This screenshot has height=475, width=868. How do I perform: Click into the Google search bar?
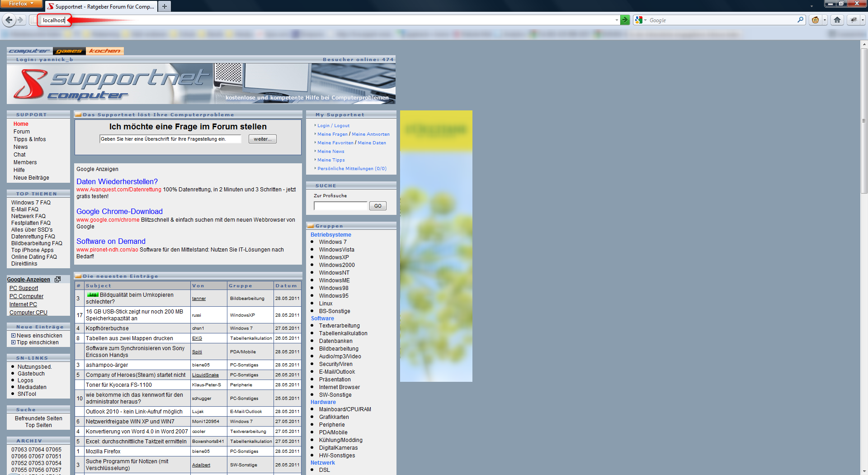[722, 20]
